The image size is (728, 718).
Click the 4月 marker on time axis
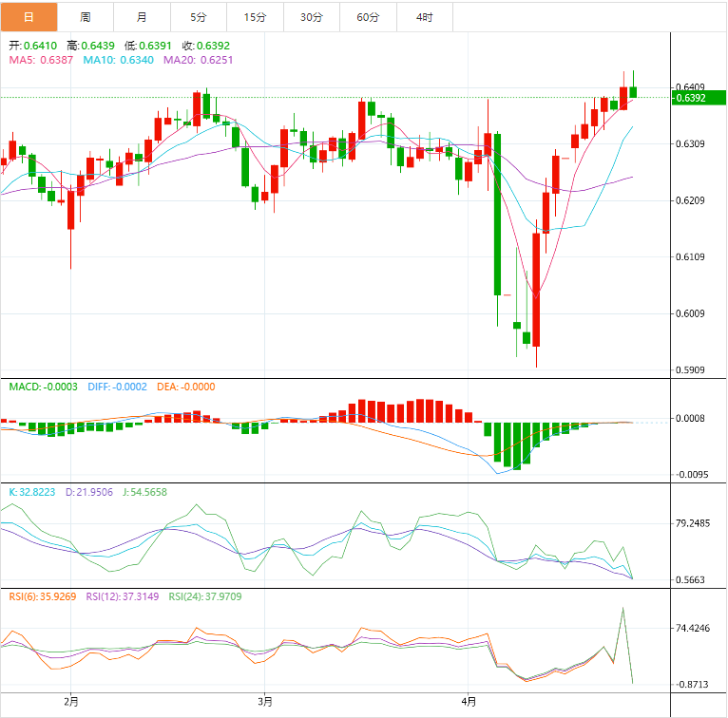[468, 702]
